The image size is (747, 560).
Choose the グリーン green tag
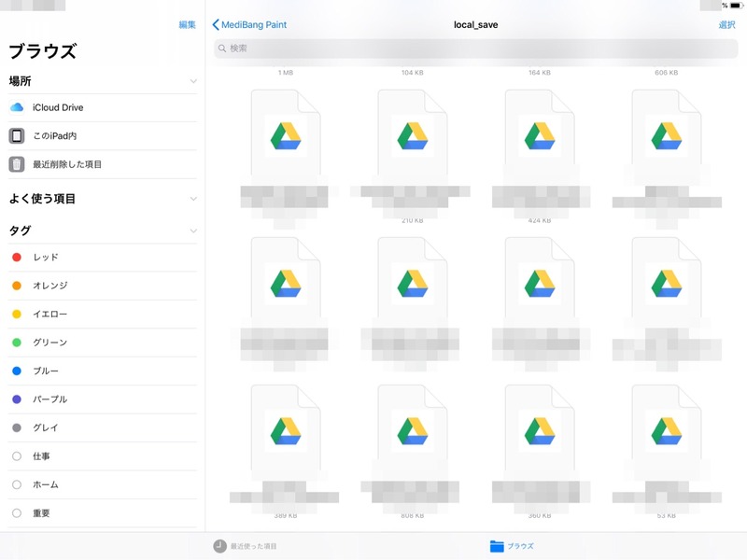103,343
